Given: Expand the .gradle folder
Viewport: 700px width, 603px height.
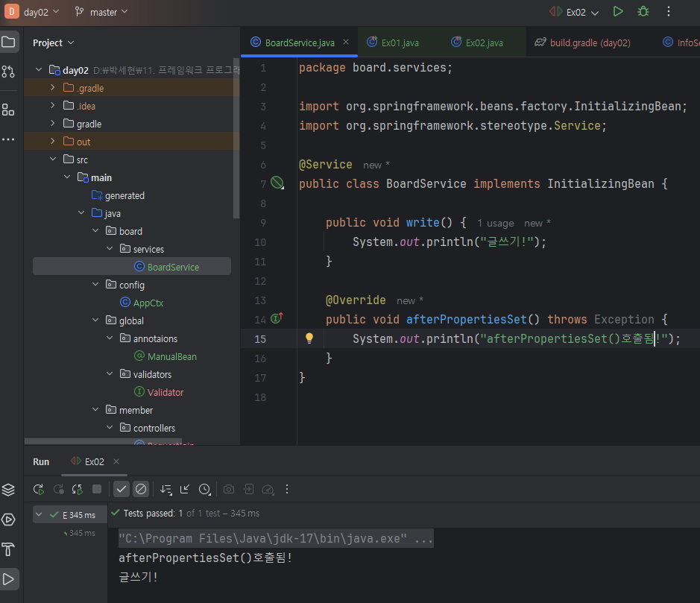Looking at the screenshot, I should (53, 88).
